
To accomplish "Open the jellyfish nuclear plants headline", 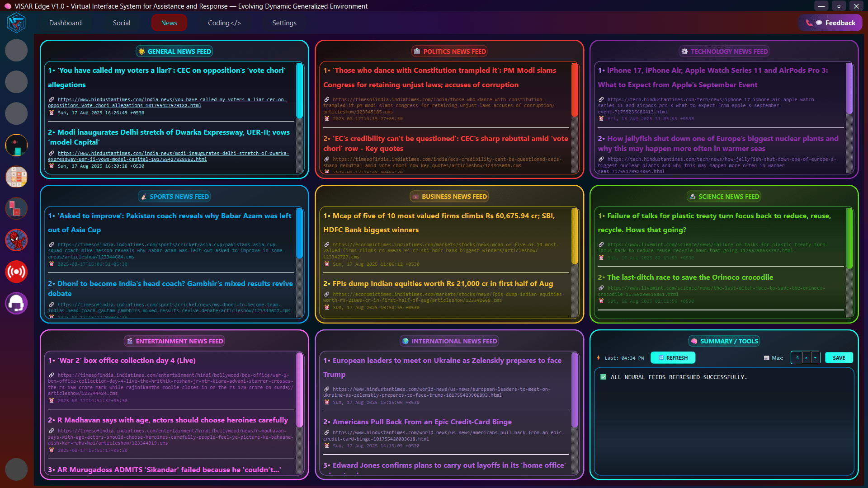I will point(718,143).
